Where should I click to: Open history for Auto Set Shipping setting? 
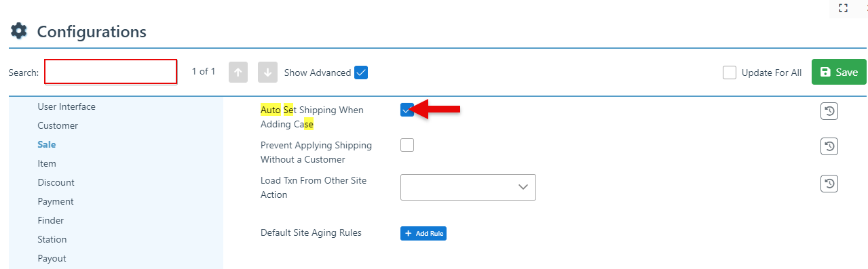point(829,111)
